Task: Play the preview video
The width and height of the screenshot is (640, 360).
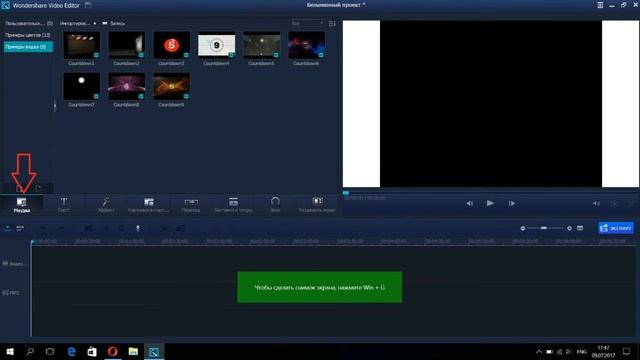Action: [490, 203]
